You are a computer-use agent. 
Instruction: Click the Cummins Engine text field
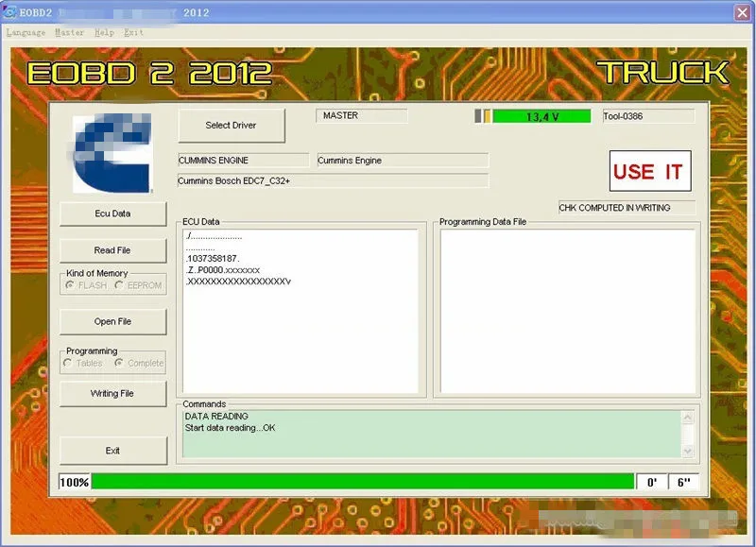pos(403,161)
